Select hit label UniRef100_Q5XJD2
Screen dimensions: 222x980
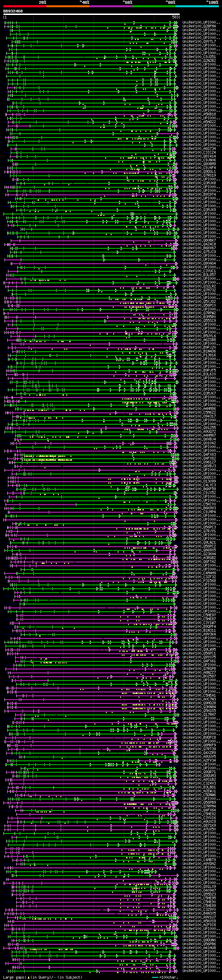click(199, 301)
